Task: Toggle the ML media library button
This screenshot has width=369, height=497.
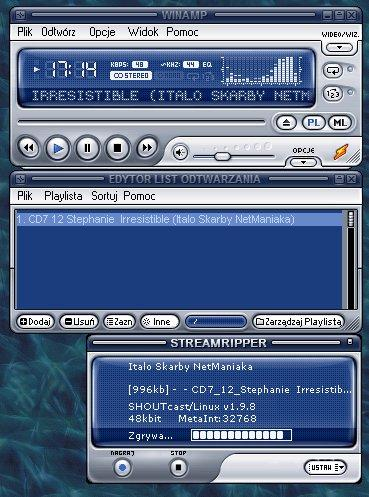Action: click(339, 123)
